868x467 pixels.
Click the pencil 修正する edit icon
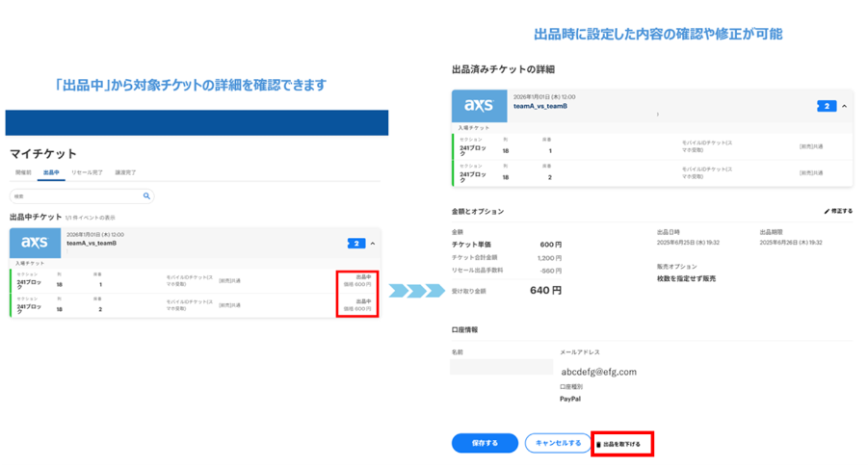pyautogui.click(x=827, y=210)
